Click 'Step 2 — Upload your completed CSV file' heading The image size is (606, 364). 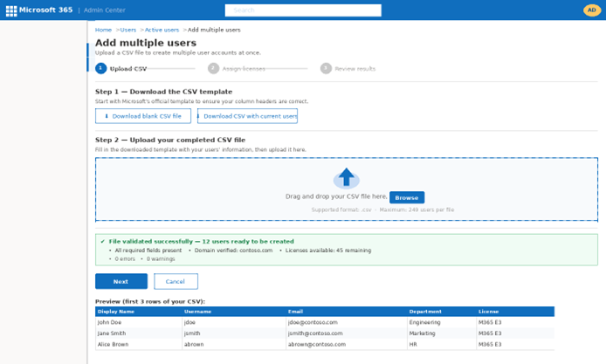point(170,140)
